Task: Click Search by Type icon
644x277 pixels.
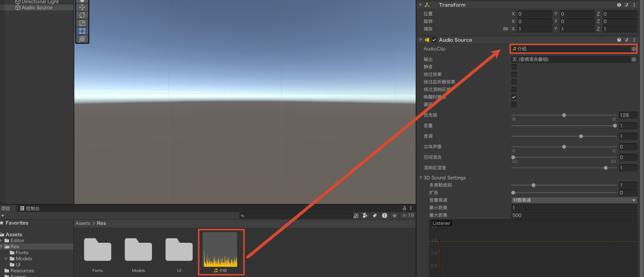Action: tap(365, 216)
